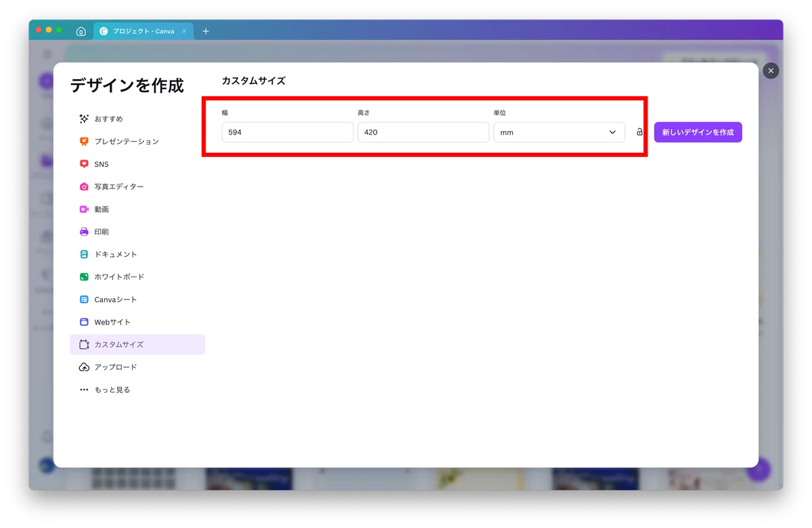Click the 動画 video icon
The width and height of the screenshot is (812, 528).
(84, 210)
